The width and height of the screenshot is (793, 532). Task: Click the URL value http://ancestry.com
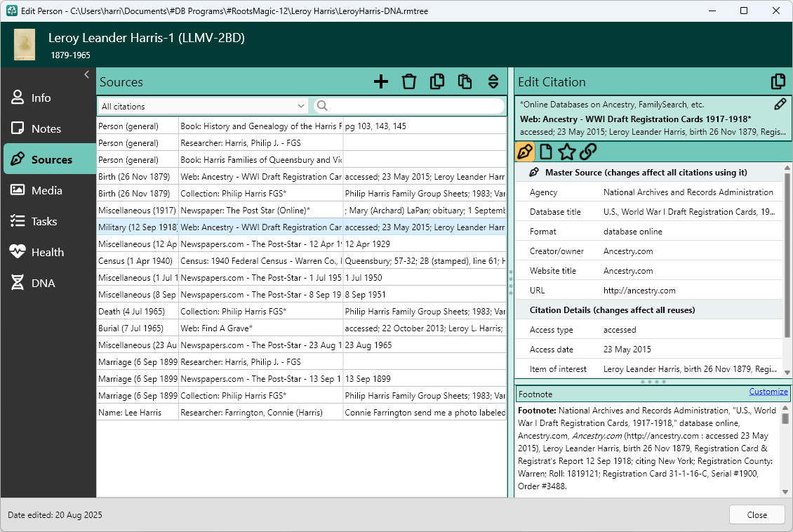tap(639, 291)
